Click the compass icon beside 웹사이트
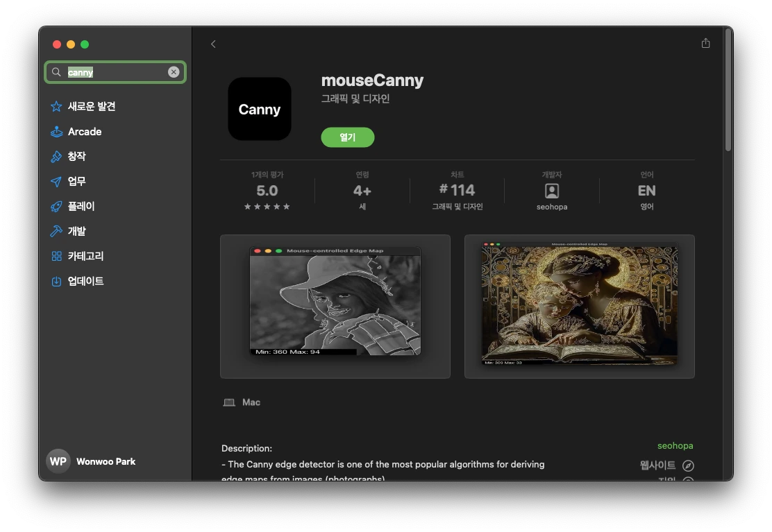This screenshot has width=772, height=532. pos(688,465)
